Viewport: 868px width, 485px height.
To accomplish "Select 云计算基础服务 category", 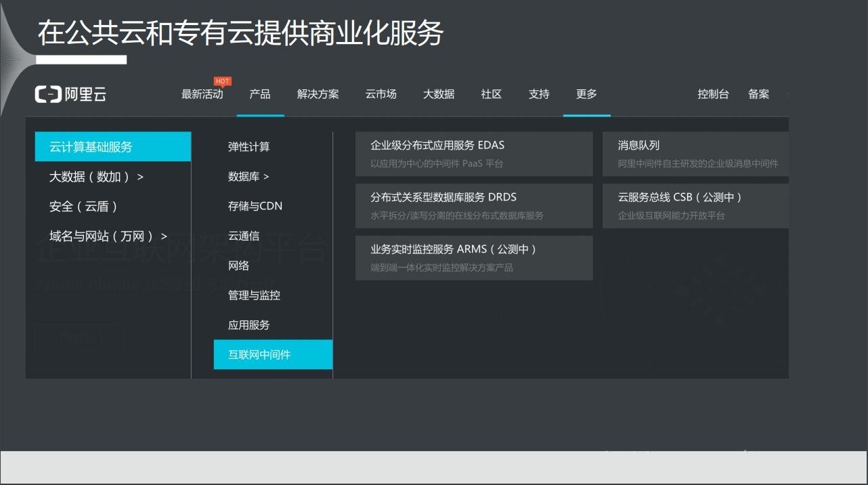I will pyautogui.click(x=113, y=146).
